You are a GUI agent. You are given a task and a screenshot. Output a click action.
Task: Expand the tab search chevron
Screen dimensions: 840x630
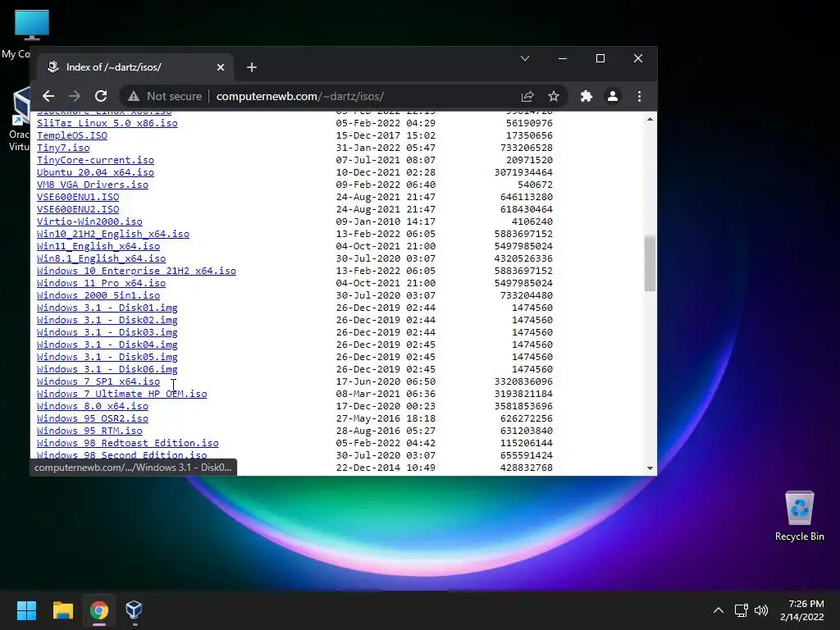525,58
